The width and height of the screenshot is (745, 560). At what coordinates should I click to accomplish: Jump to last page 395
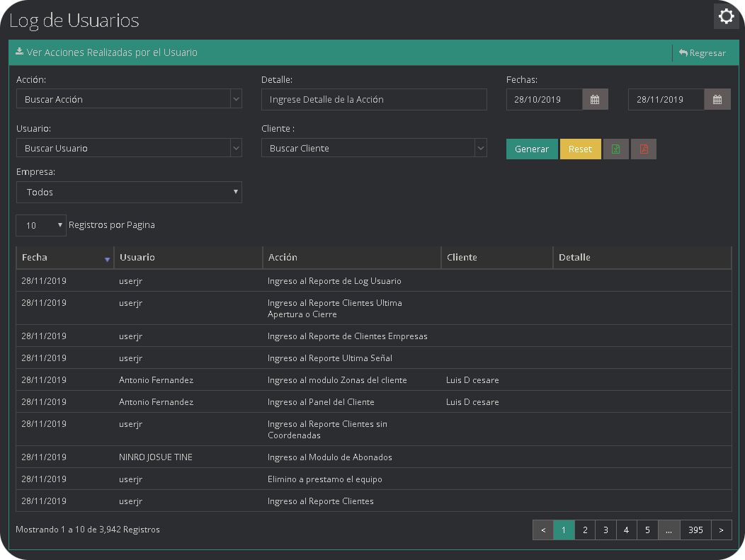695,530
